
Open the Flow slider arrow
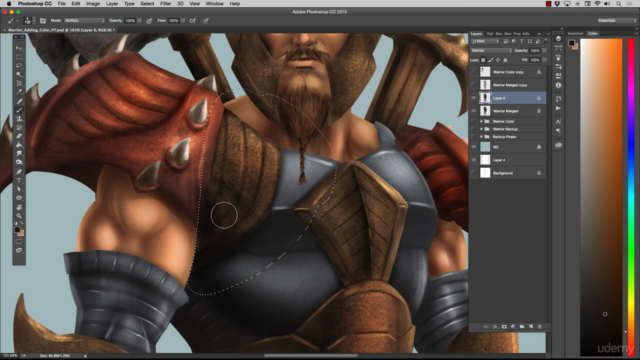183,20
